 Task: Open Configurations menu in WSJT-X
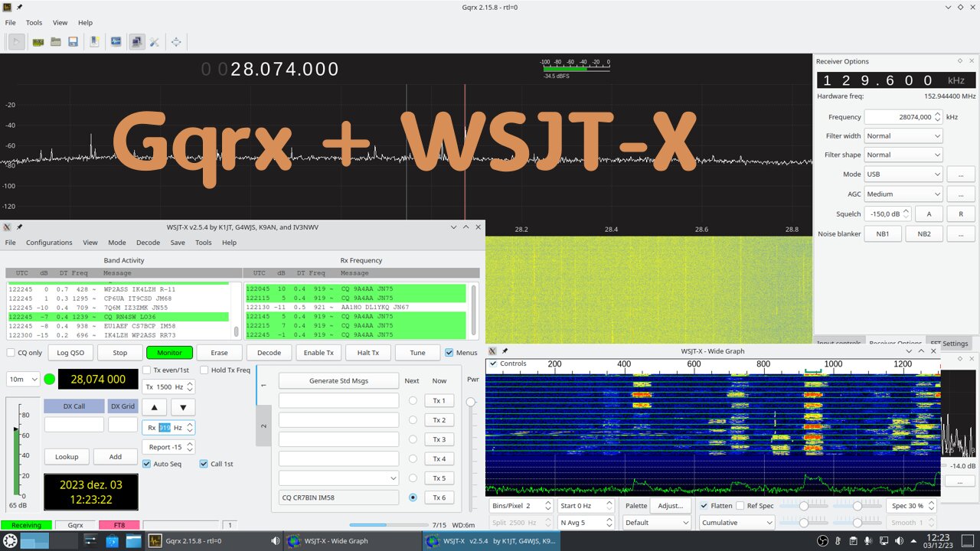click(x=49, y=243)
